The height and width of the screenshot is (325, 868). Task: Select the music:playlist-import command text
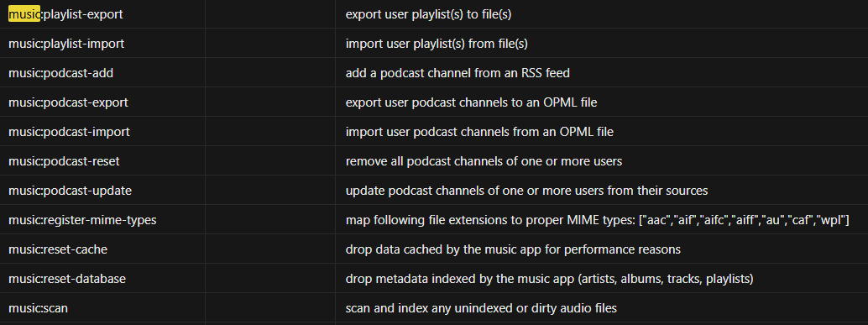[x=66, y=44]
